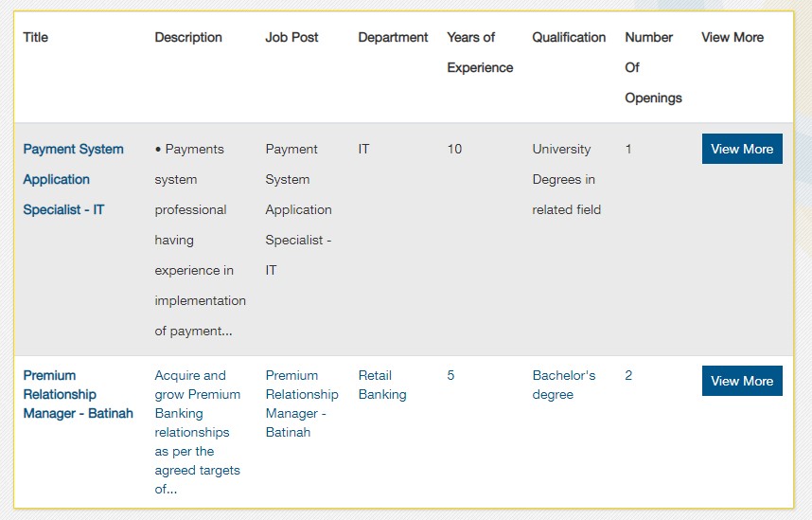Click the Bachelor's degree qualification cell
This screenshot has height=520, width=812.
click(564, 385)
